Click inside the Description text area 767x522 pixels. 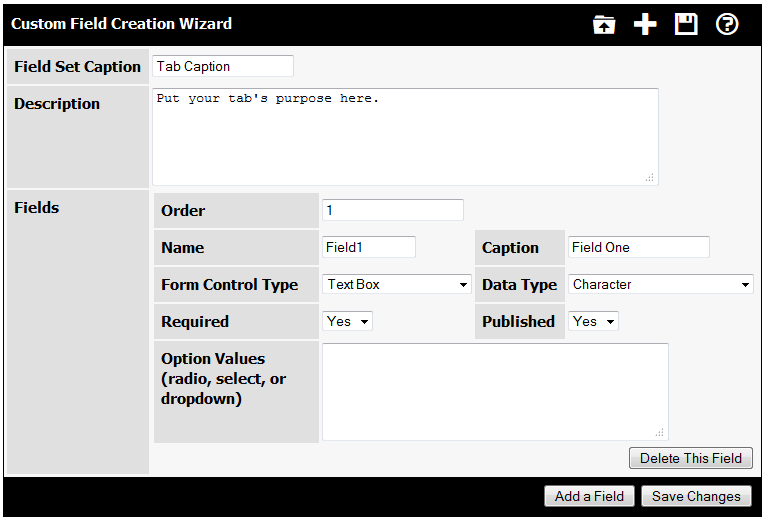click(406, 137)
